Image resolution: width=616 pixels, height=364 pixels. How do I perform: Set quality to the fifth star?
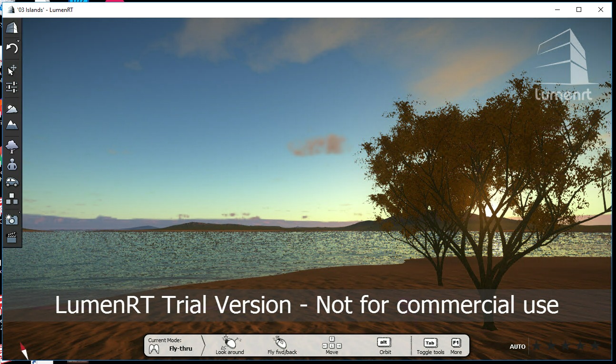pyautogui.click(x=595, y=346)
